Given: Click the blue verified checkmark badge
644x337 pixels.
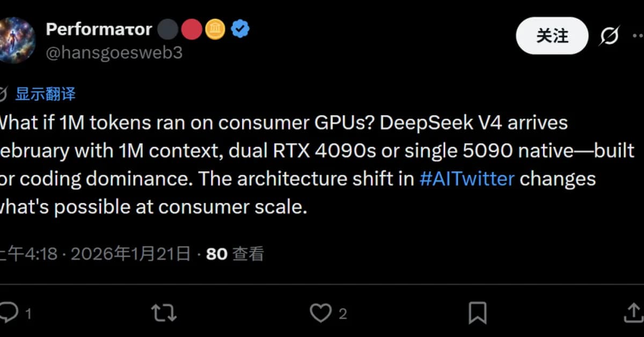Looking at the screenshot, I should coord(240,29).
